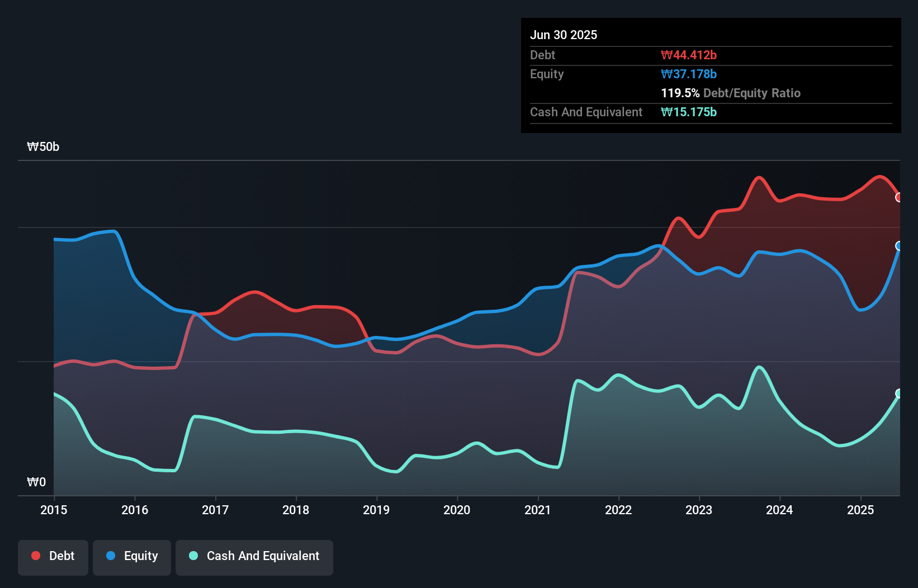The width and height of the screenshot is (918, 588).
Task: Toggle the Cash And Equivalent series visibility
Action: point(254,556)
